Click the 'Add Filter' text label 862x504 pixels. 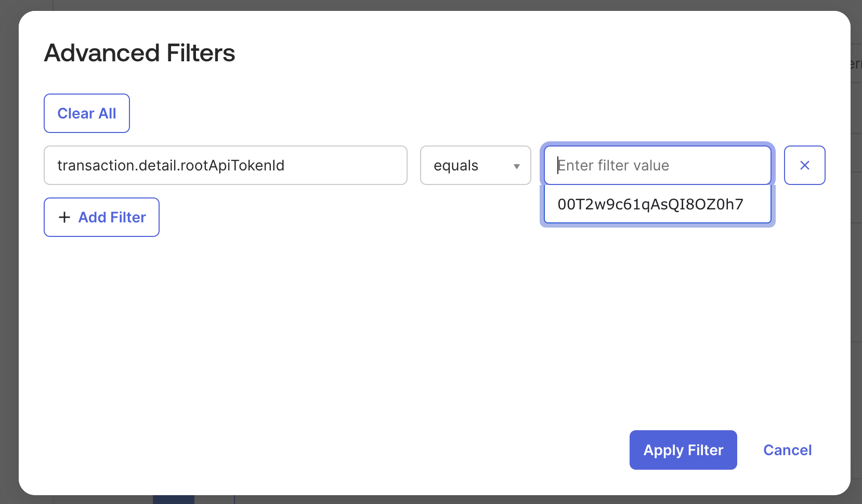point(112,217)
